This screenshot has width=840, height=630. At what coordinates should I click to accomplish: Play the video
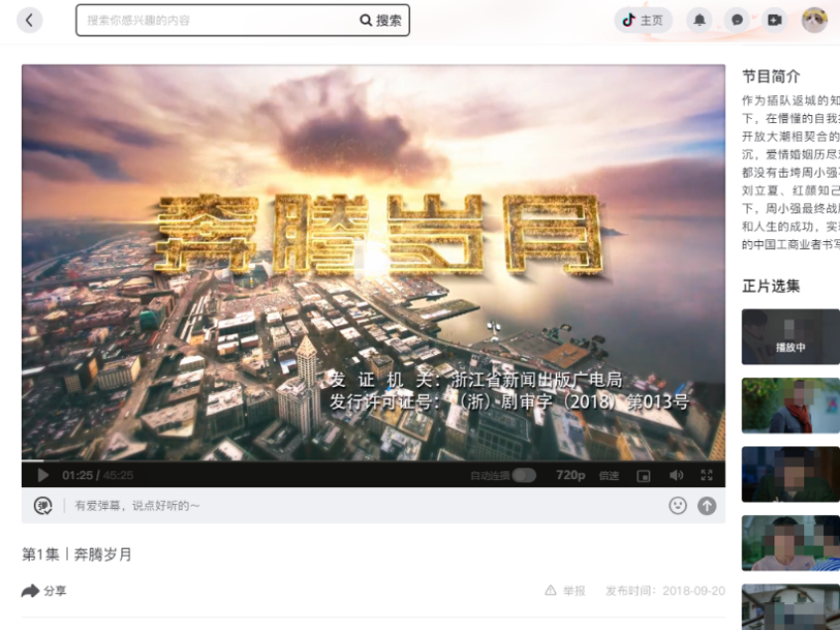tap(43, 475)
